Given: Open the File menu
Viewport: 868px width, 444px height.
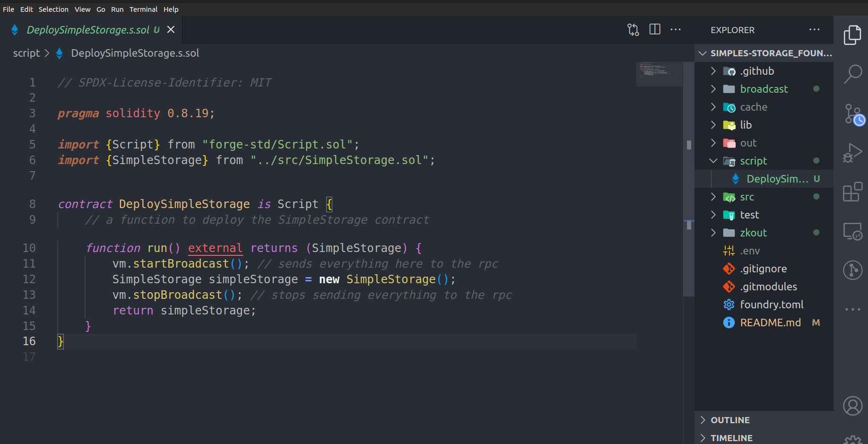Looking at the screenshot, I should coord(9,9).
